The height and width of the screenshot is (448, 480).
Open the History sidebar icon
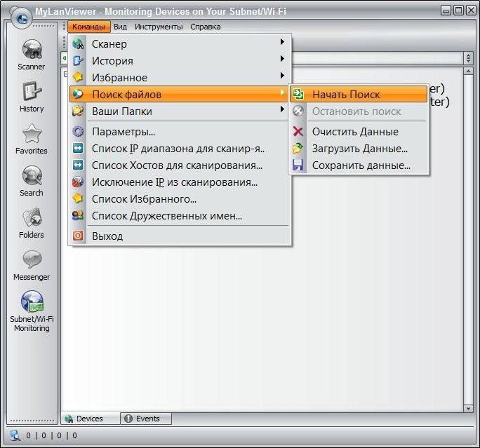click(x=32, y=91)
